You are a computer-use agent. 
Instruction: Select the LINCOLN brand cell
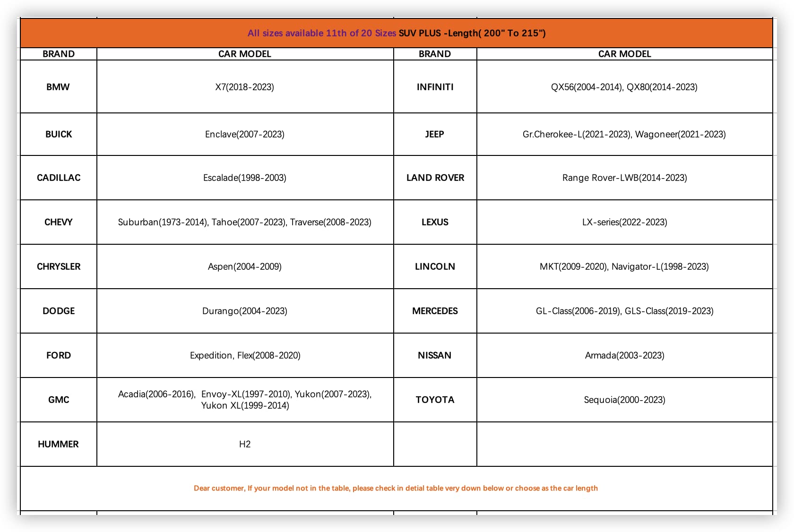(x=435, y=266)
